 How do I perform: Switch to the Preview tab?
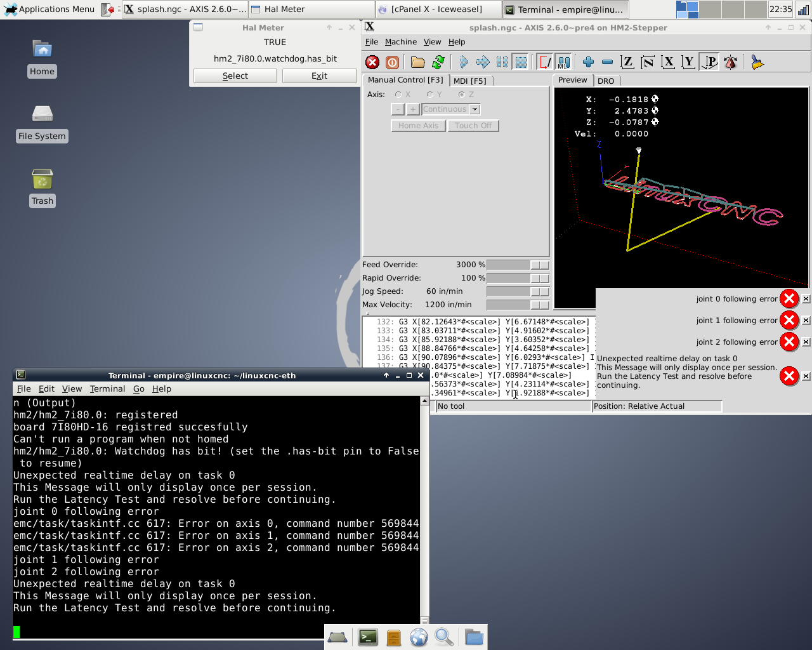(x=573, y=80)
